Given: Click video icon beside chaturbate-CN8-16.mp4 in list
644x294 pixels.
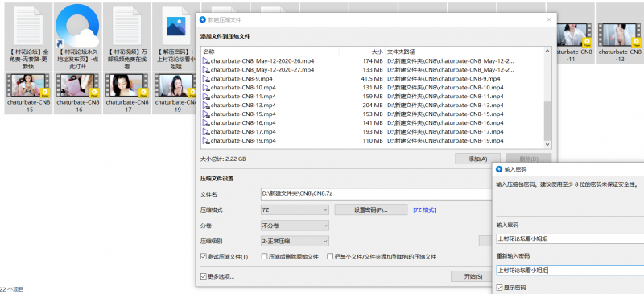Looking at the screenshot, I should pos(206,123).
